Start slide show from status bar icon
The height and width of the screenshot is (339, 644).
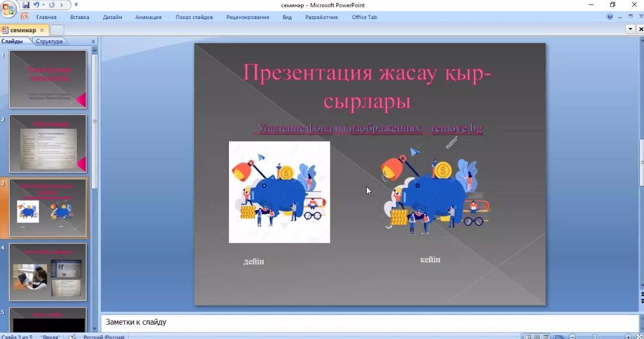pos(546,337)
